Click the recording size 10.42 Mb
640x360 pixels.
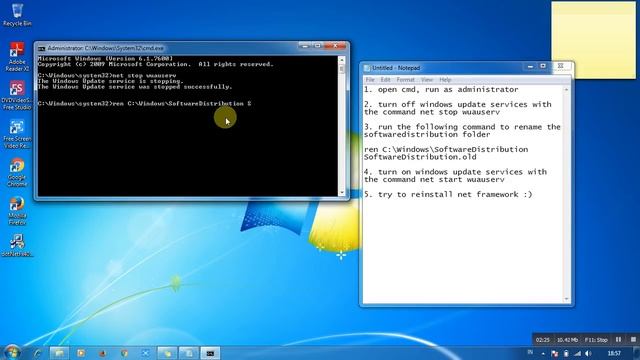(567, 340)
